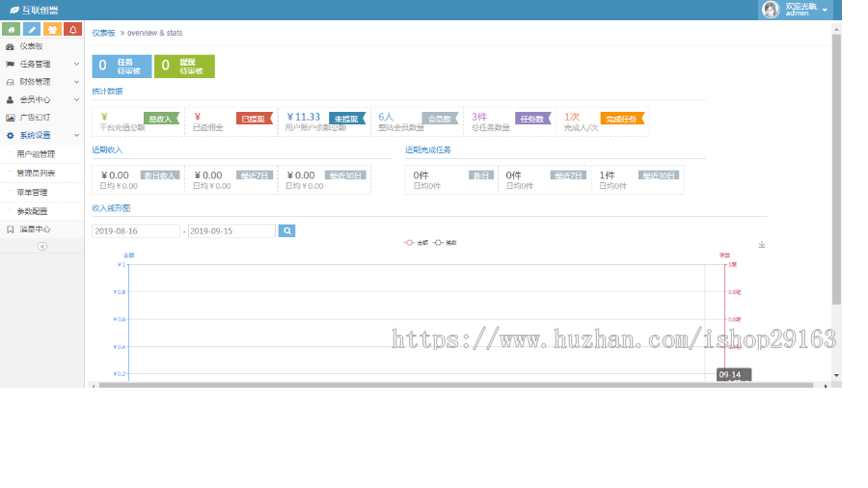Click the 统计数据 section heading

coord(107,92)
